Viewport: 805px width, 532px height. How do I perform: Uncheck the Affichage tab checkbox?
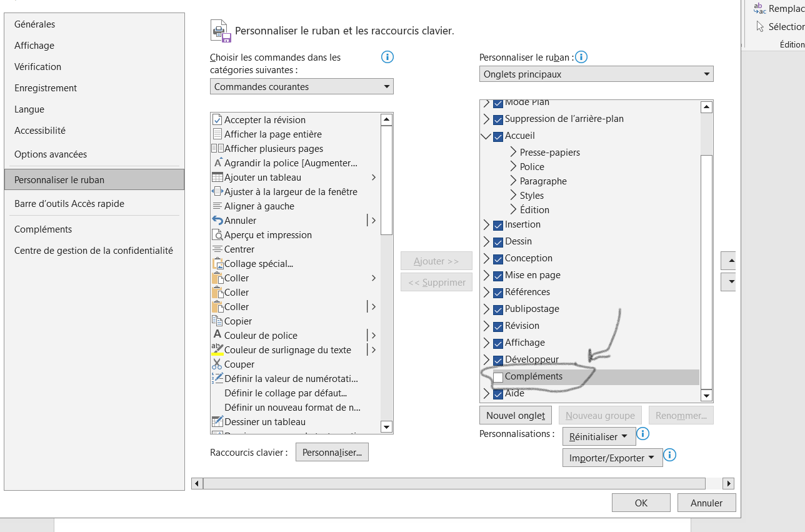coord(498,343)
